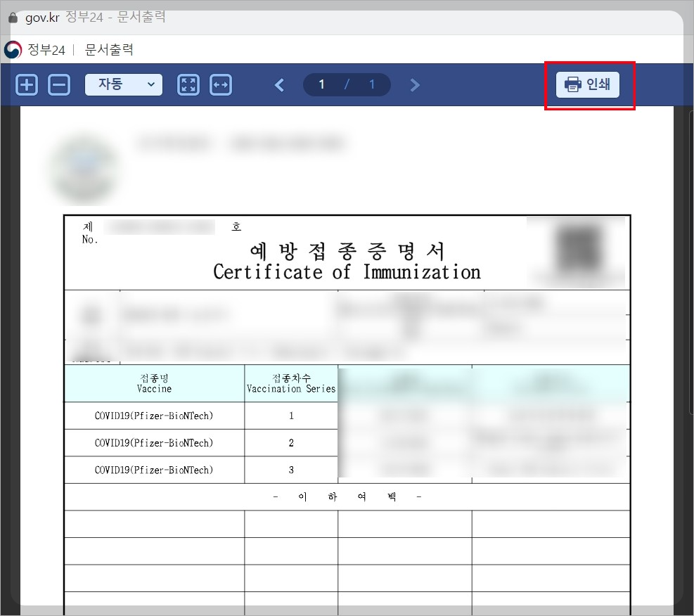This screenshot has width=694, height=616.
Task: Open the 자동 zoom level dropdown
Action: (123, 84)
